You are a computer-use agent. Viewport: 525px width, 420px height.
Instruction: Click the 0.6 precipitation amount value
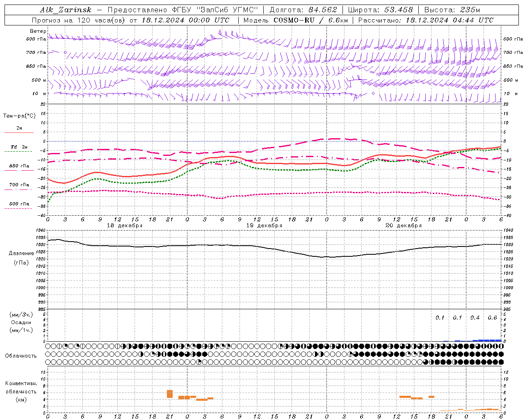coord(492,318)
